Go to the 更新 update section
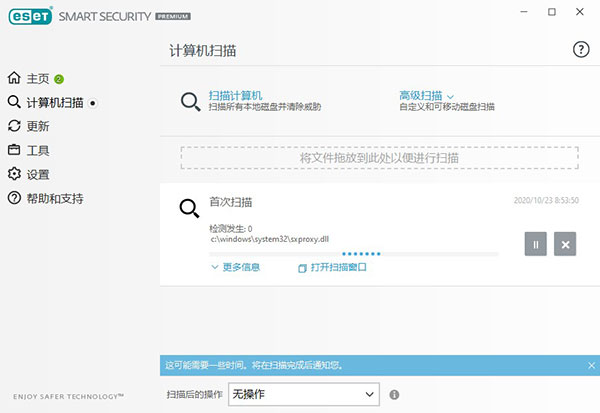This screenshot has height=413, width=600. tap(38, 126)
